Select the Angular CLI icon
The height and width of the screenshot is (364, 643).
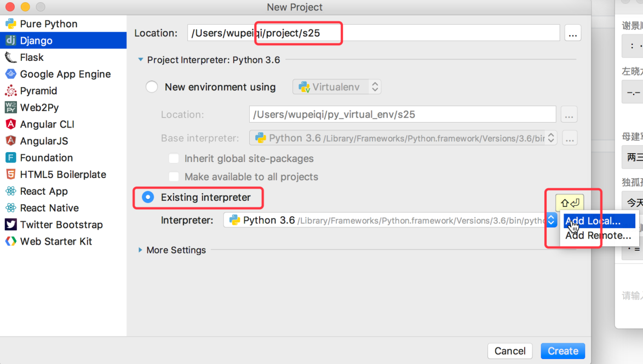coord(10,124)
